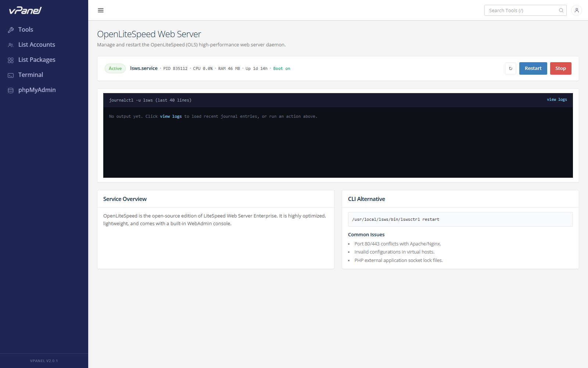
Task: Click the 'lsws.service' service name
Action: pos(144,68)
